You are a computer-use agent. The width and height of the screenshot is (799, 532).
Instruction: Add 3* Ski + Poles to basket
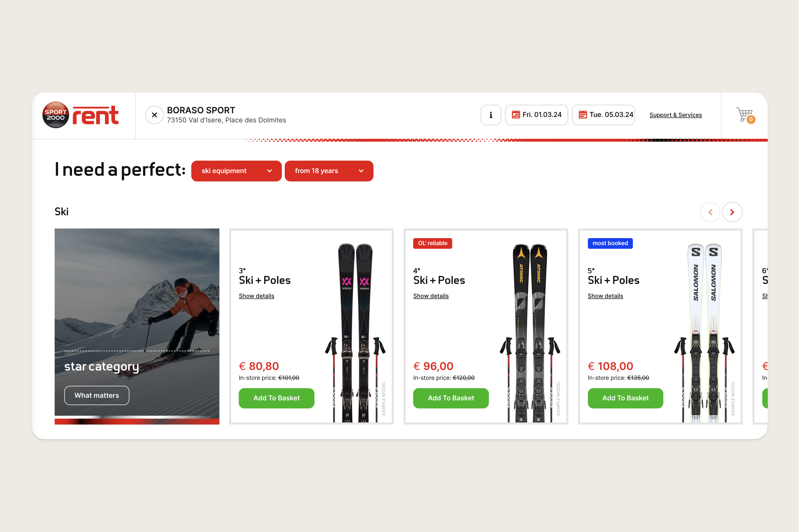276,398
